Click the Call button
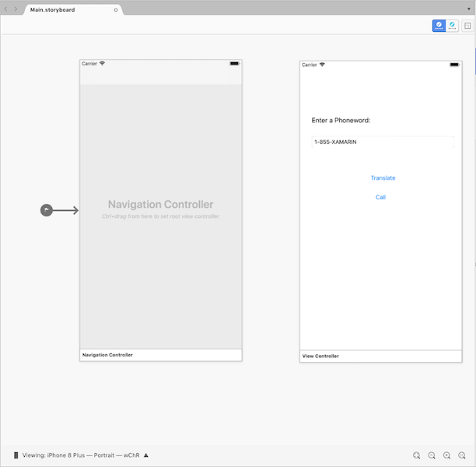Viewport: 476px width, 467px height. [x=380, y=198]
